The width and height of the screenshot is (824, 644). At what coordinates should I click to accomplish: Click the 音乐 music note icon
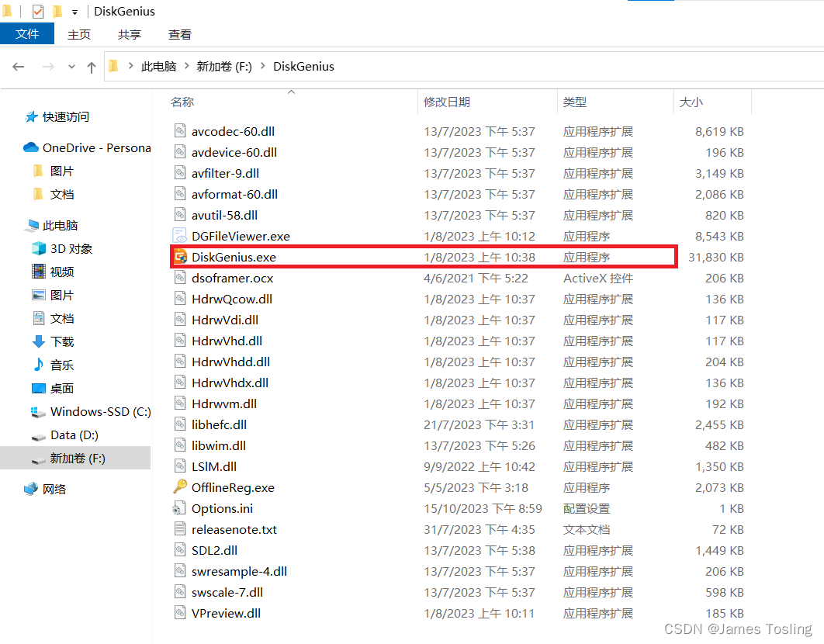[39, 365]
